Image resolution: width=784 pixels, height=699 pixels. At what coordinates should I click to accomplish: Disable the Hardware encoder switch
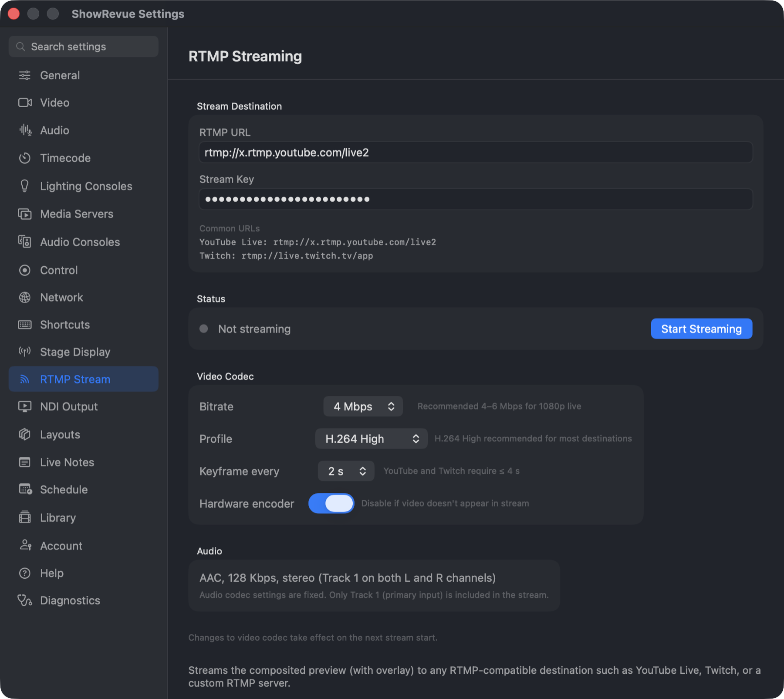[331, 503]
